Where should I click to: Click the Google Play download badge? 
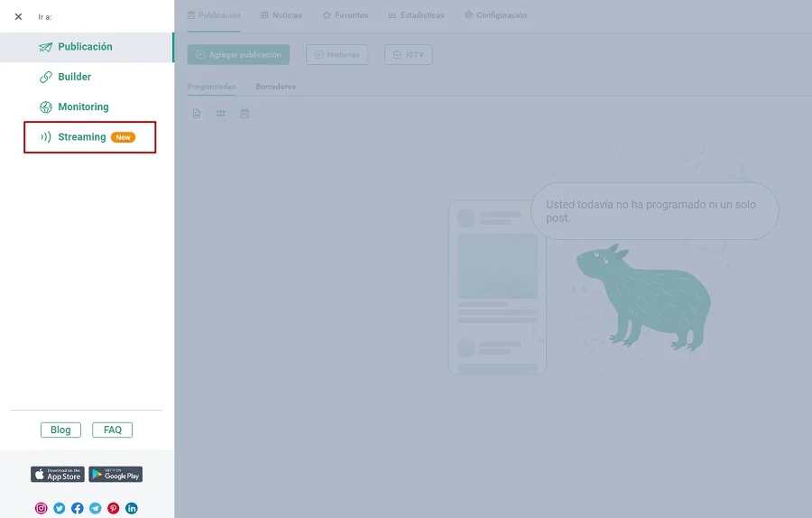coord(115,475)
